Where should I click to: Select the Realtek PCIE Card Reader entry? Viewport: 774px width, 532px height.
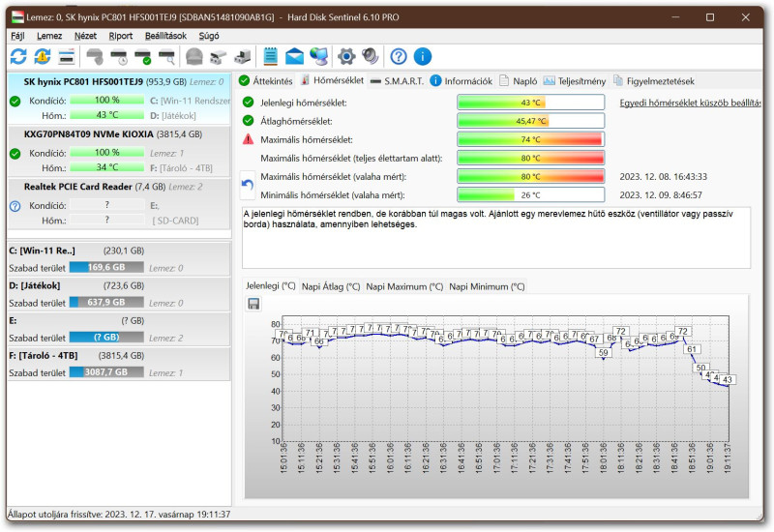pyautogui.click(x=119, y=203)
